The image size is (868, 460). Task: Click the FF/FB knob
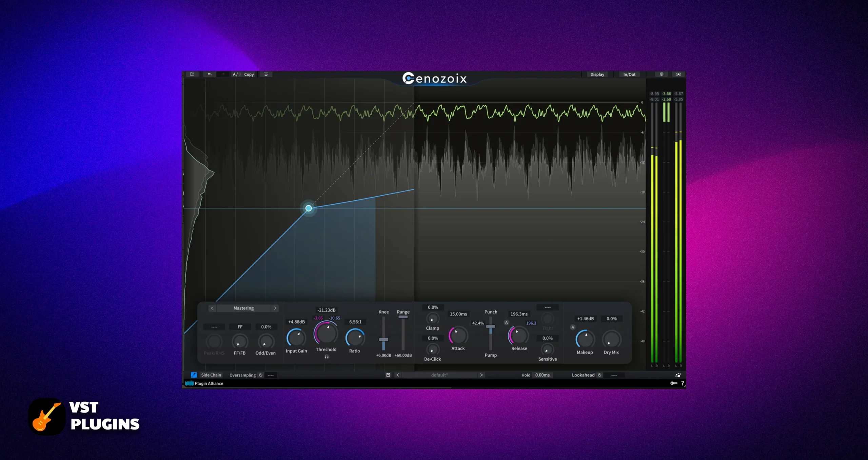[x=240, y=341]
